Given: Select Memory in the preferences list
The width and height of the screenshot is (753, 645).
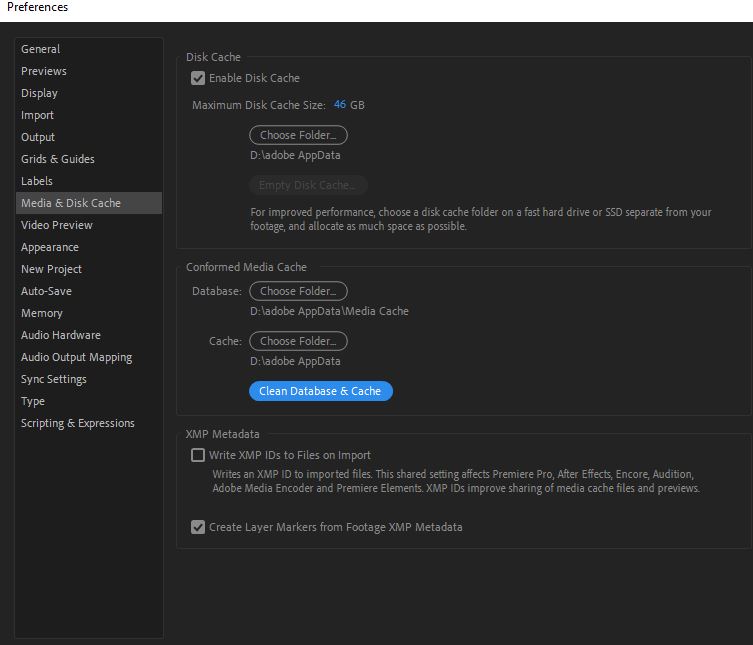Looking at the screenshot, I should coord(42,313).
